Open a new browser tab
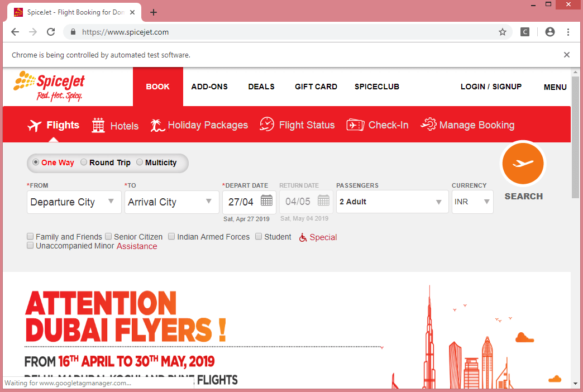Viewport: 583px width, 392px height. point(153,12)
